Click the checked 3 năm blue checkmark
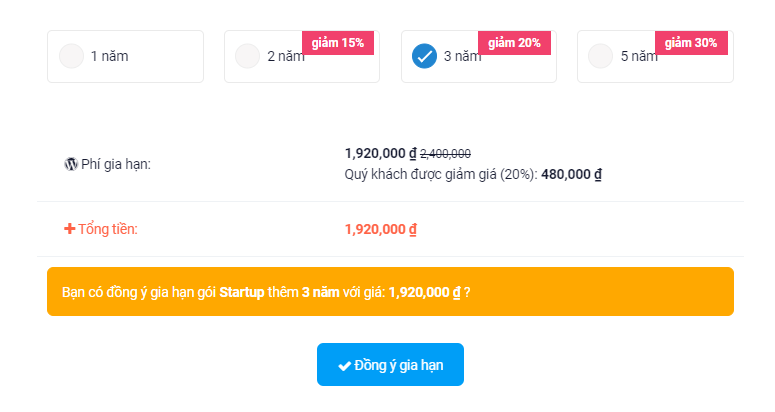The height and width of the screenshot is (412, 775). [424, 56]
